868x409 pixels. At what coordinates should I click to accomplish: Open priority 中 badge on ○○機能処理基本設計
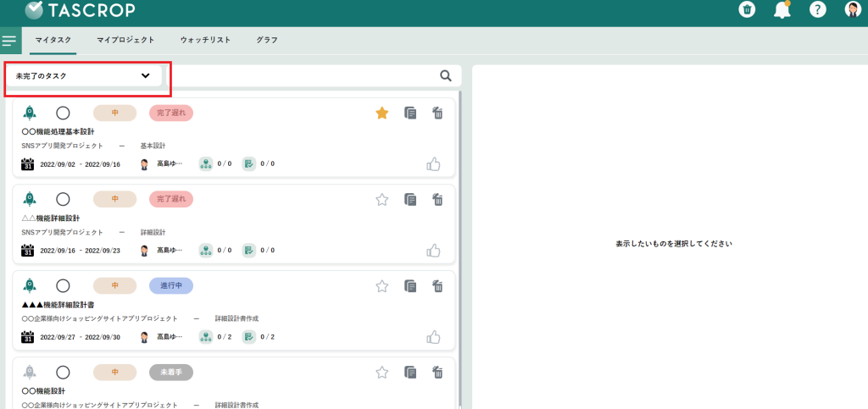[114, 113]
